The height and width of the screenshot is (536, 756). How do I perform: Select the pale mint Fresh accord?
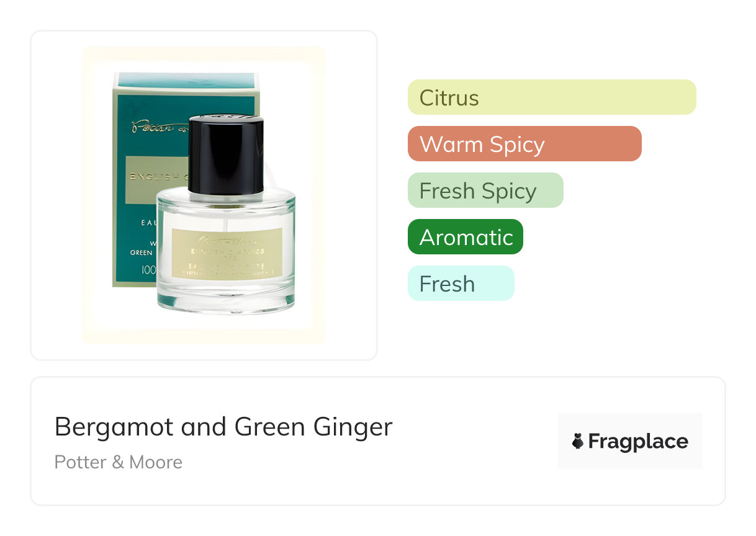[x=461, y=284]
